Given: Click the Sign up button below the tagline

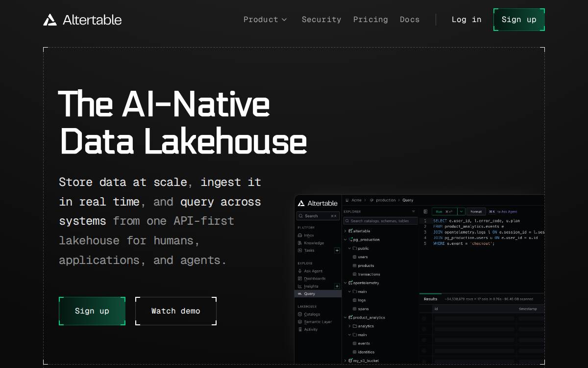Looking at the screenshot, I should (x=92, y=311).
